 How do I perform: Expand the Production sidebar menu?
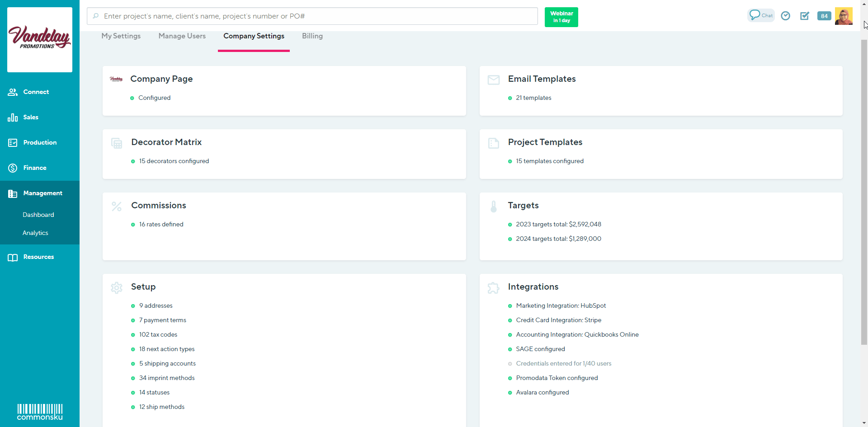pos(40,142)
